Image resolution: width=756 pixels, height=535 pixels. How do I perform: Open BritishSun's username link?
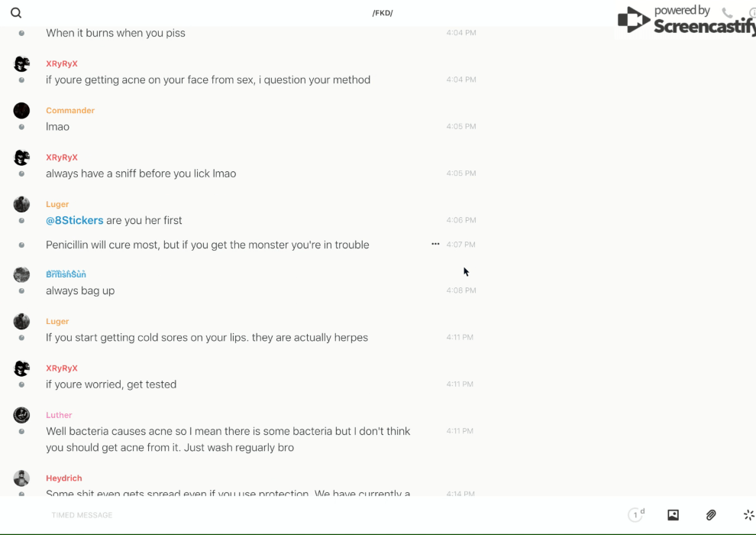click(x=66, y=274)
